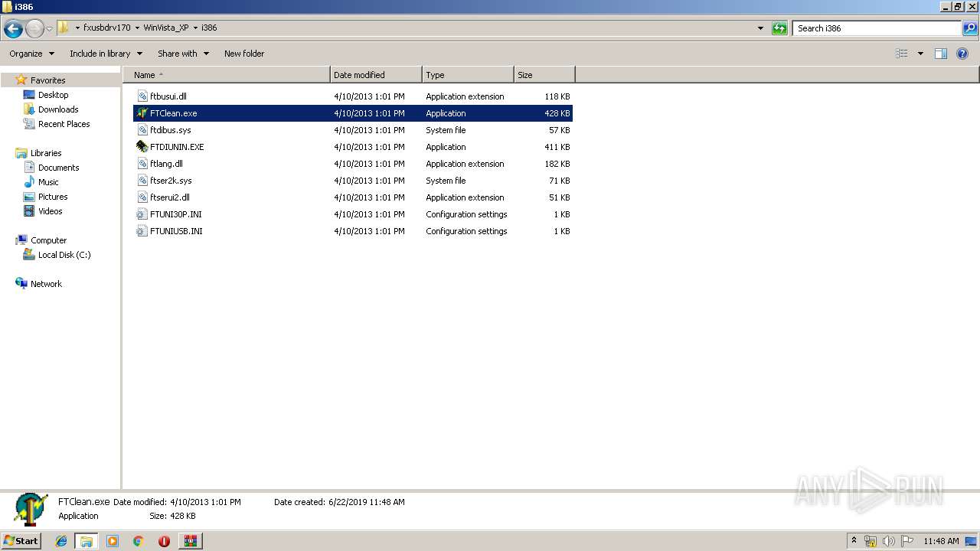
Task: Open the Documents library
Action: 58,168
